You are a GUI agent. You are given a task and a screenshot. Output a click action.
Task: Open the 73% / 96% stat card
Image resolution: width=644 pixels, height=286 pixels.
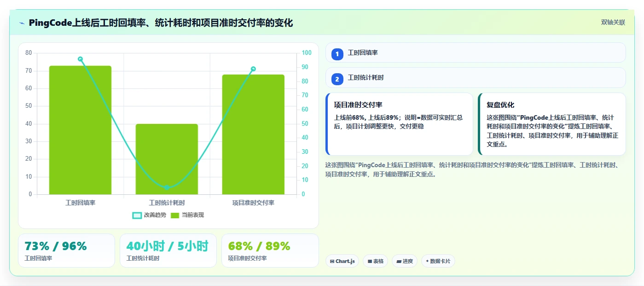[x=66, y=251]
